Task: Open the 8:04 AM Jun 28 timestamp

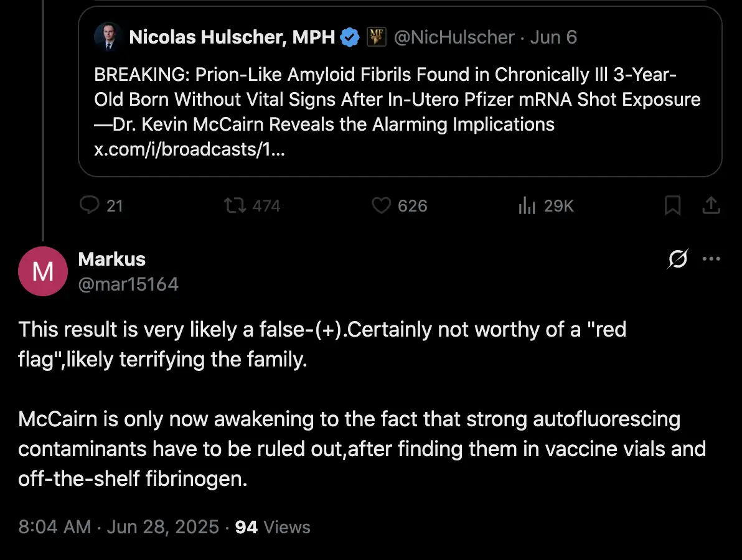Action: [x=119, y=527]
